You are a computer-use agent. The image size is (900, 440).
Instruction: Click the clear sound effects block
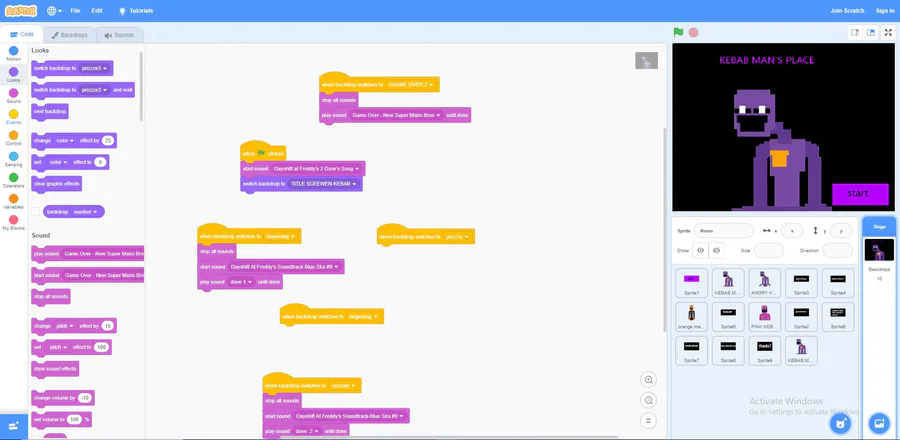(x=55, y=368)
